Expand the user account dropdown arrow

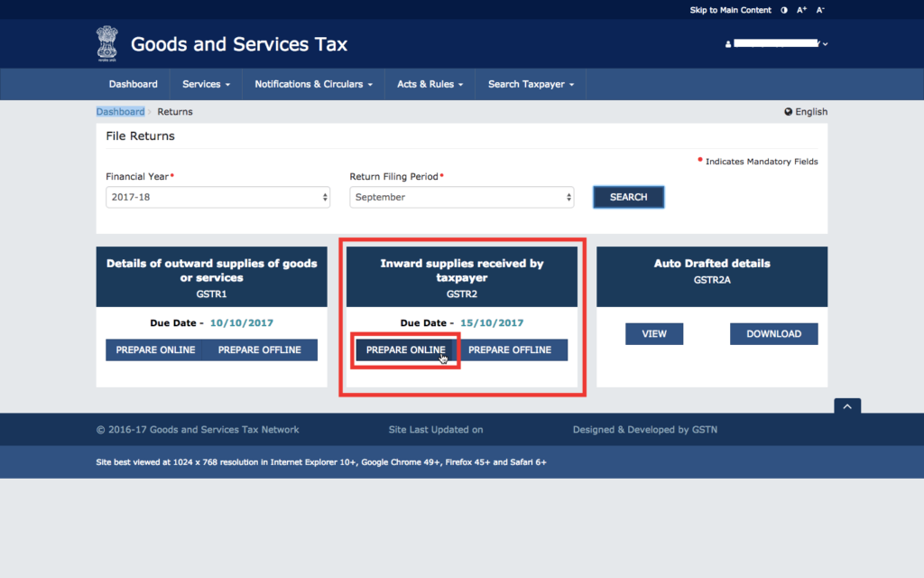click(x=825, y=44)
